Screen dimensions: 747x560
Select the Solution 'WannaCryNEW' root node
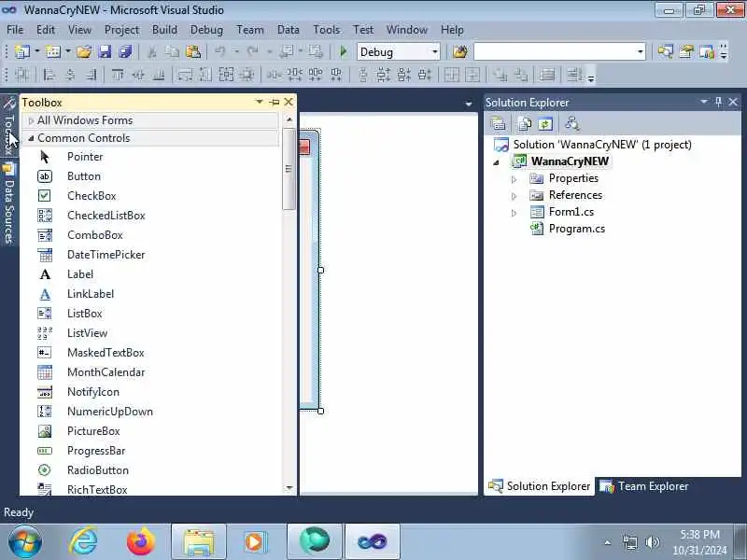[601, 145]
